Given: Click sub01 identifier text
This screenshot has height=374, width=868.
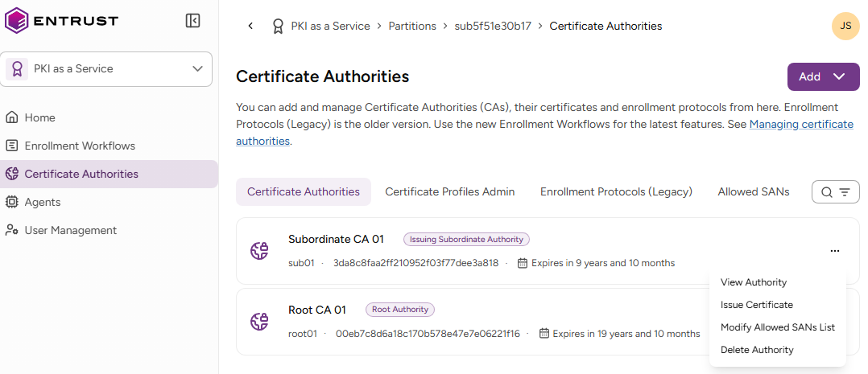Looking at the screenshot, I should click(x=301, y=263).
